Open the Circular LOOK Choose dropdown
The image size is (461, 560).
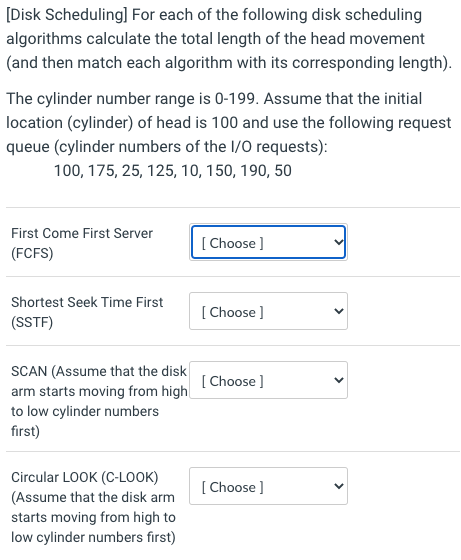268,486
